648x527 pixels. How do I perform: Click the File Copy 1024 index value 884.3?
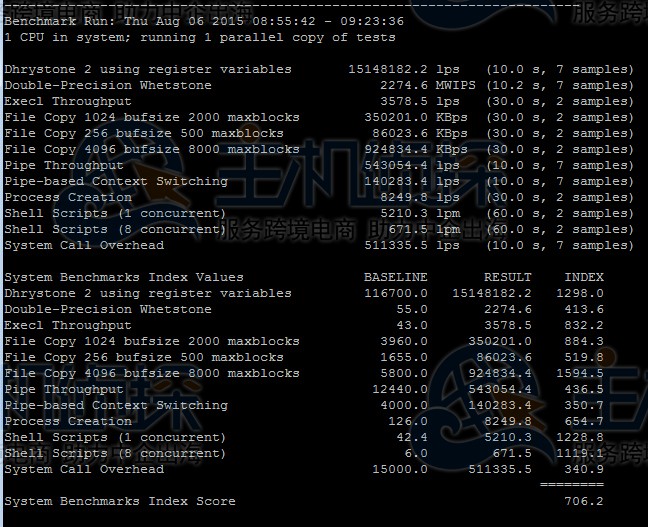(x=583, y=341)
